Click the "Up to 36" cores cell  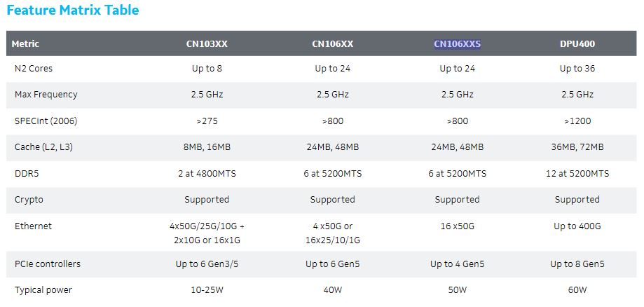coord(577,69)
